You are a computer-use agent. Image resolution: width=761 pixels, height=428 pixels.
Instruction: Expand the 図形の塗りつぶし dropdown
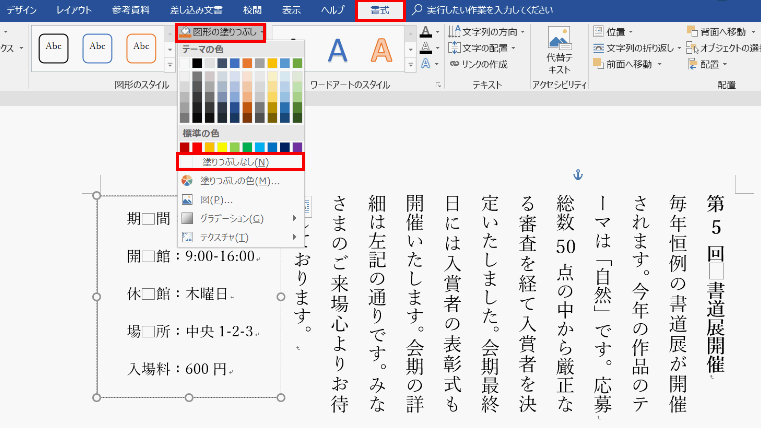tap(221, 33)
